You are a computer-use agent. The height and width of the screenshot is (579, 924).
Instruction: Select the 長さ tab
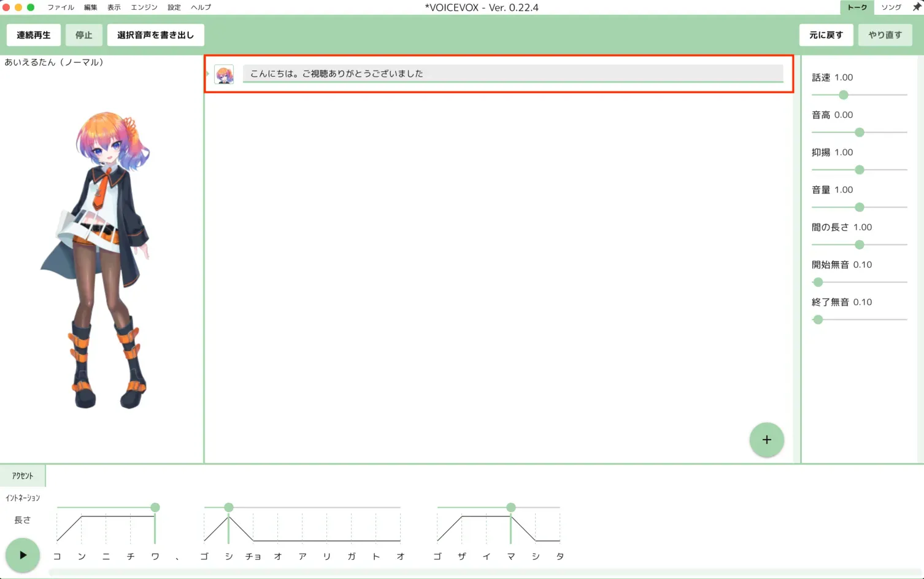tap(23, 520)
